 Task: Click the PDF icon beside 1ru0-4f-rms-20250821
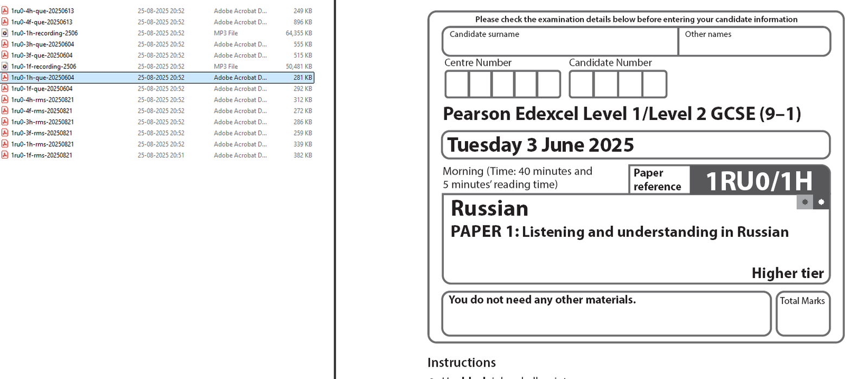5,111
